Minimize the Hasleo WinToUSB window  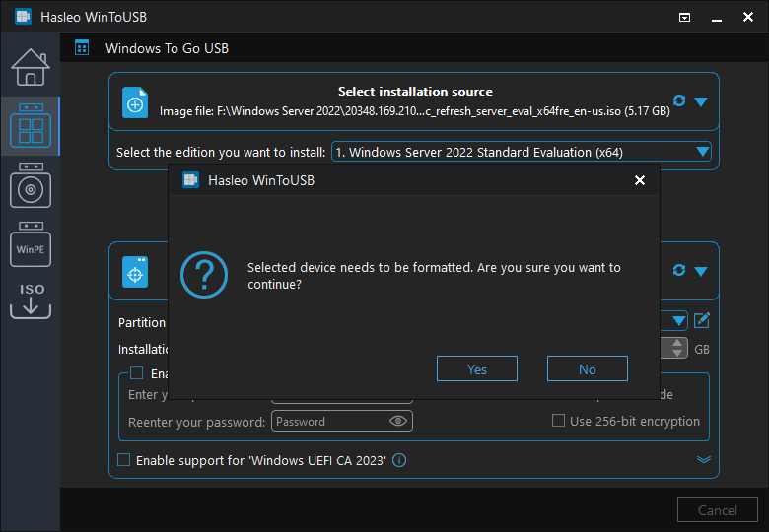pos(717,19)
